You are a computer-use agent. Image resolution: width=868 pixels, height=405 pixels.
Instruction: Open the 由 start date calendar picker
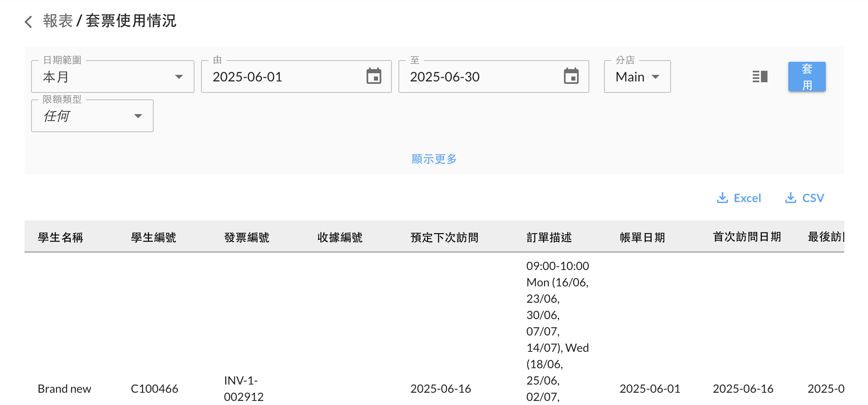tap(374, 76)
